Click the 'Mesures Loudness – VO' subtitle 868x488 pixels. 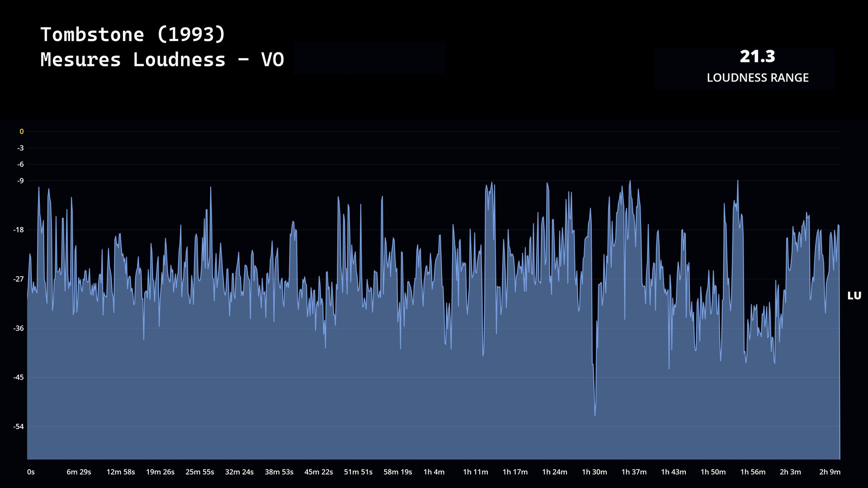[x=162, y=60]
